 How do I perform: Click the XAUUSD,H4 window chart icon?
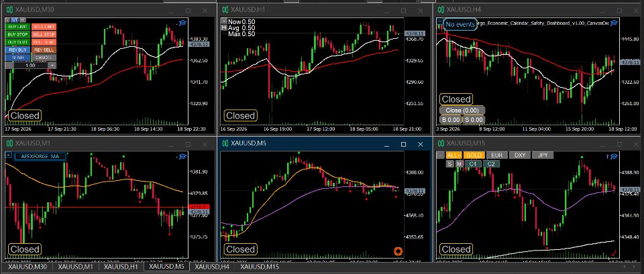[x=441, y=10]
